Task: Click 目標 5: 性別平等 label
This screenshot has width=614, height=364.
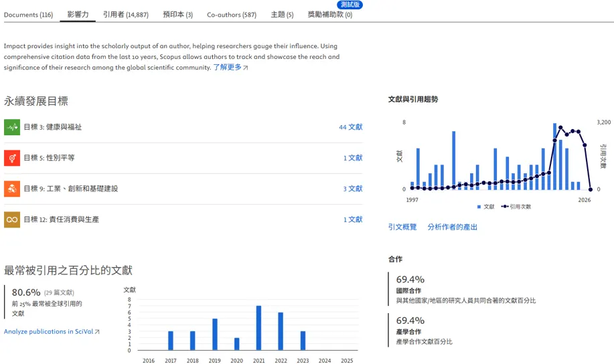Action: [49, 158]
